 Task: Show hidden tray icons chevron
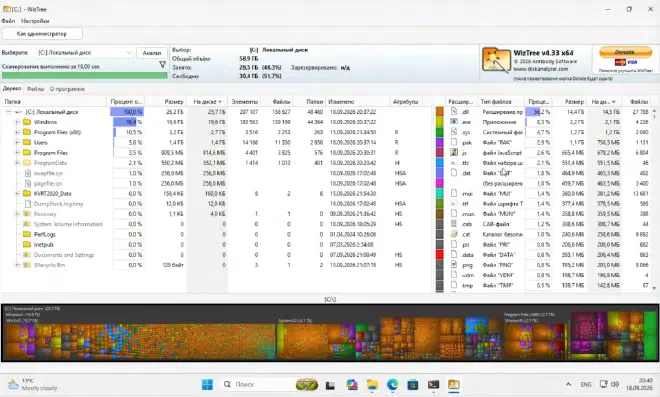click(x=568, y=384)
